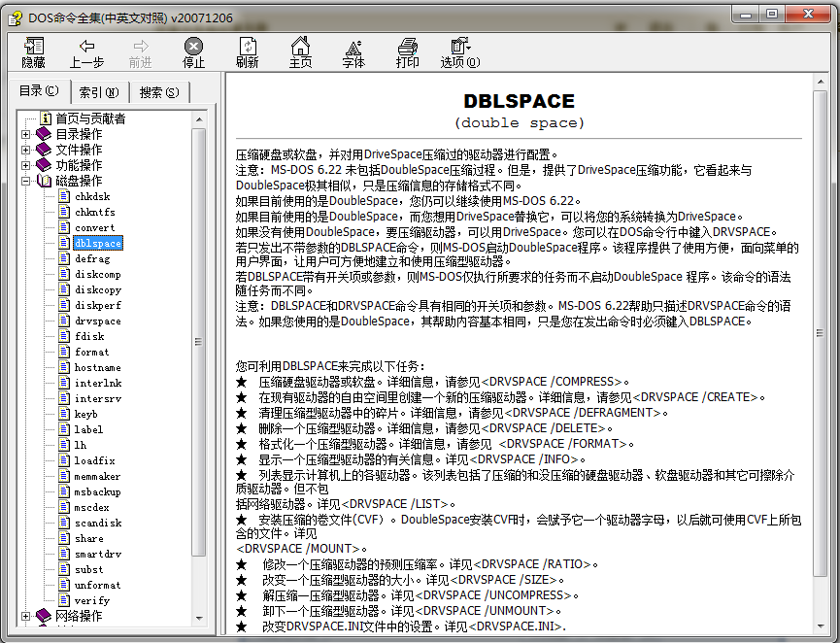This screenshot has width=840, height=643.
Task: Open the 选项 (Options) toolbar menu
Action: click(460, 52)
